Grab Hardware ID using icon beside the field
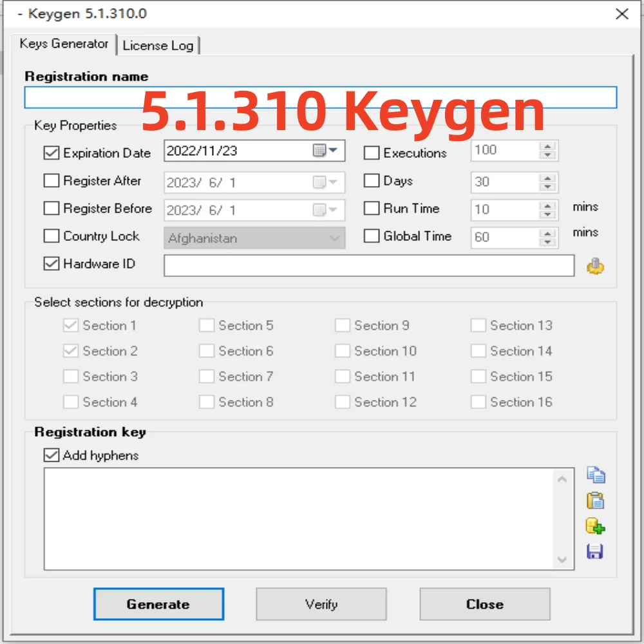 [x=594, y=265]
